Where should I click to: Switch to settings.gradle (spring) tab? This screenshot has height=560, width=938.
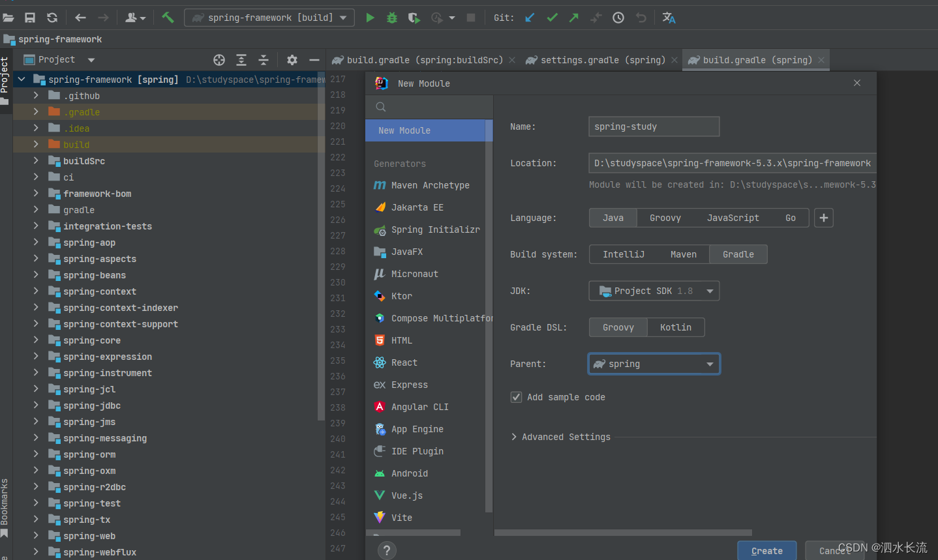click(601, 60)
